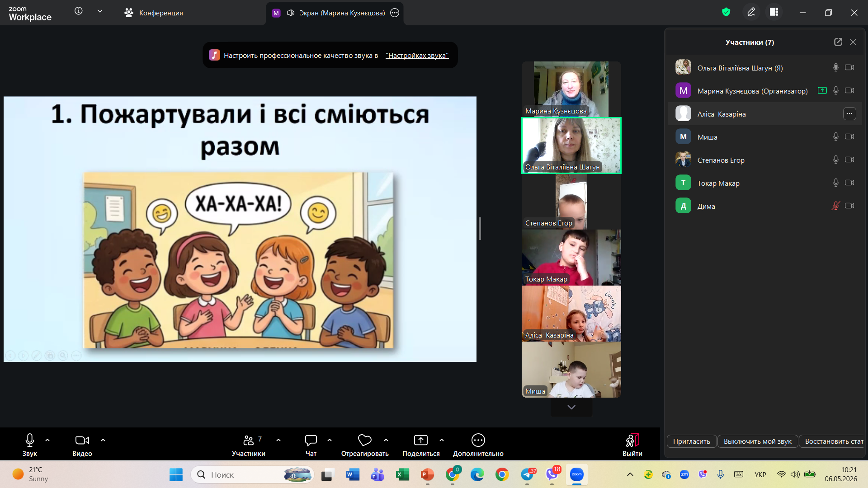
Task: Toggle the Видео camera button
Action: [x=82, y=440]
